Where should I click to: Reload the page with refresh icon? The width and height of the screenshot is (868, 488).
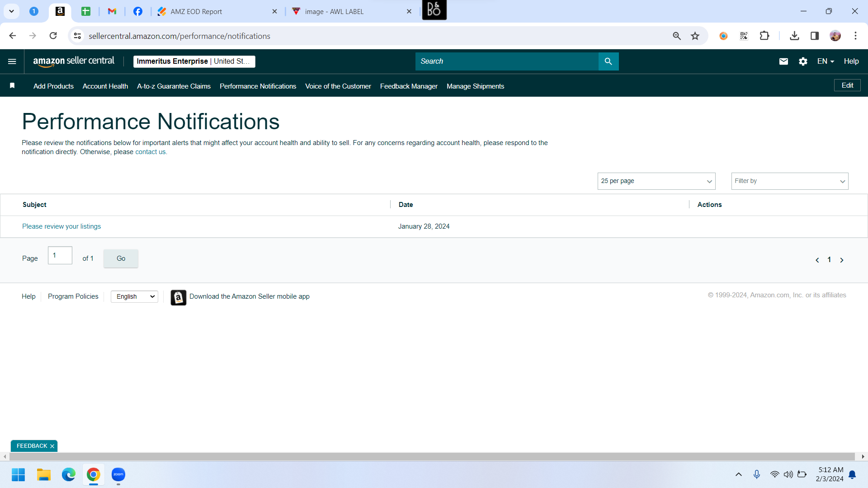click(x=53, y=36)
